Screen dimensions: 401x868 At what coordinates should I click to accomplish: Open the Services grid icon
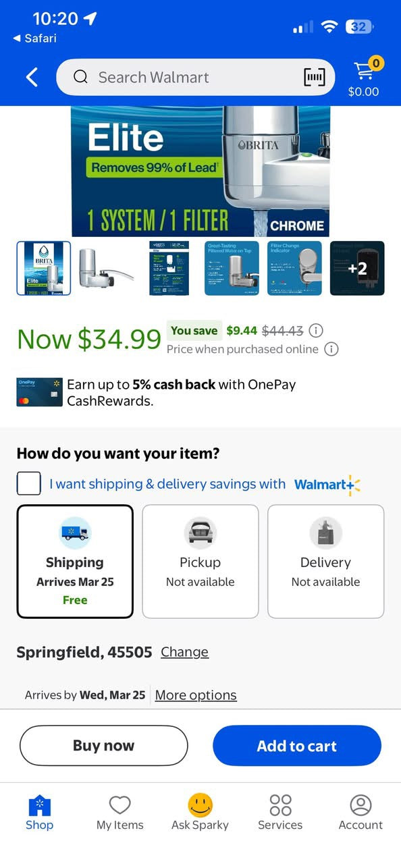280,805
